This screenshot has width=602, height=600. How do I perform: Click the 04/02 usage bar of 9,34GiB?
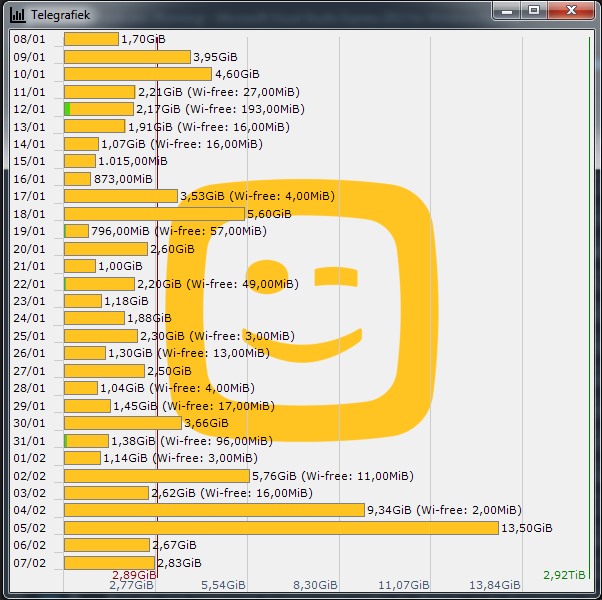214,510
